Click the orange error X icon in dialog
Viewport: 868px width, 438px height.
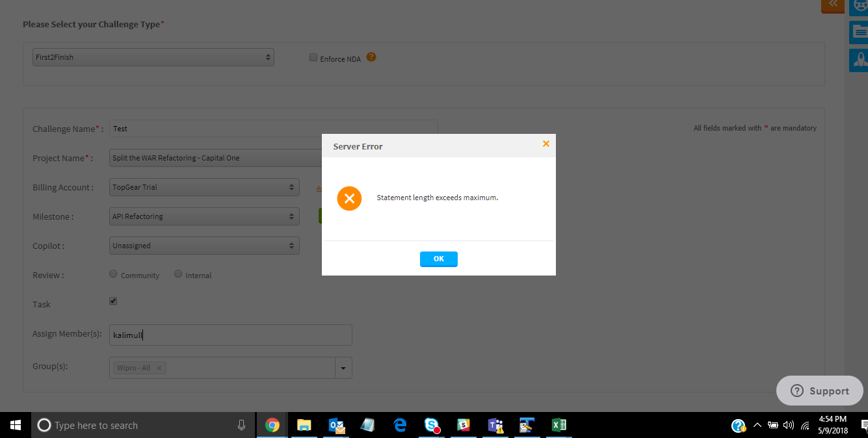(x=349, y=198)
